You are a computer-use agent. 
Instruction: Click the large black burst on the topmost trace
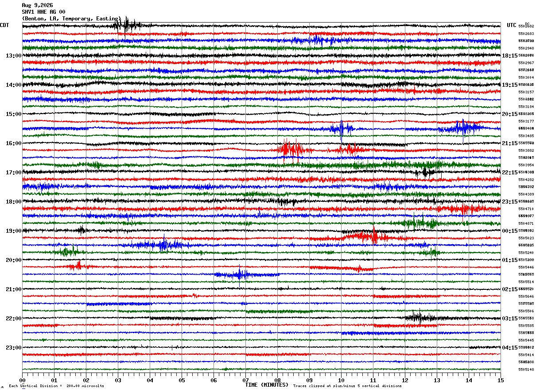[x=127, y=25]
